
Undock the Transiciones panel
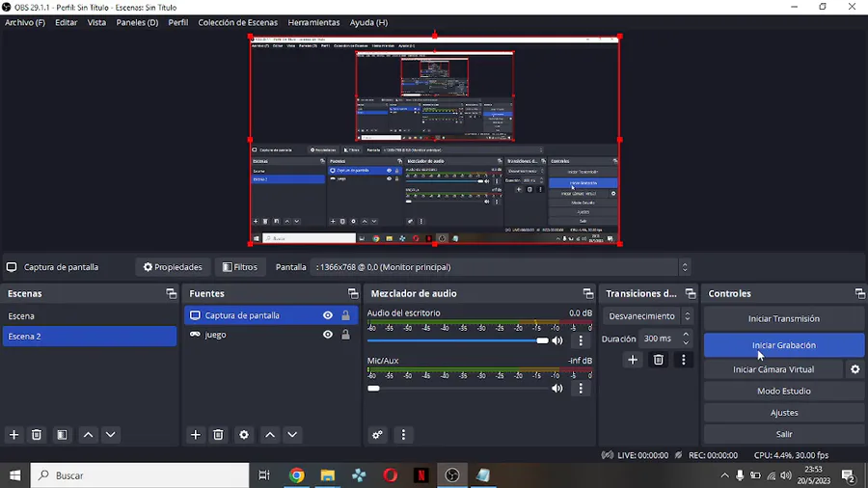tap(691, 294)
